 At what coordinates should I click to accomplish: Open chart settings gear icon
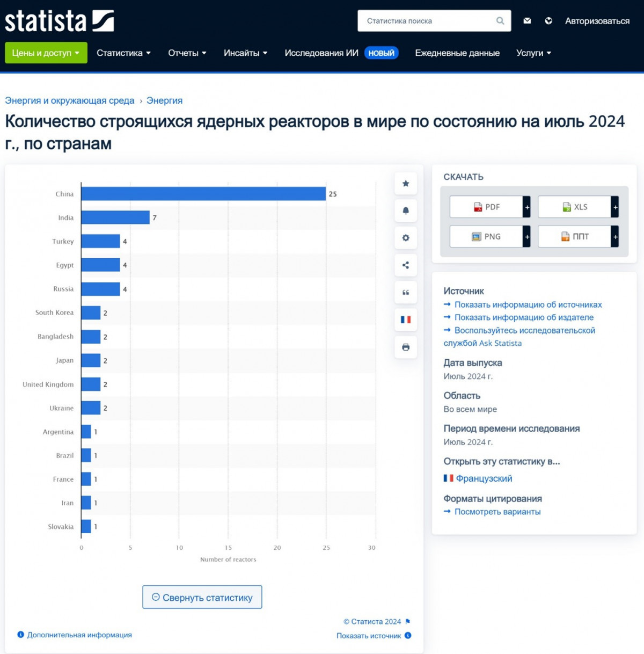pyautogui.click(x=406, y=238)
